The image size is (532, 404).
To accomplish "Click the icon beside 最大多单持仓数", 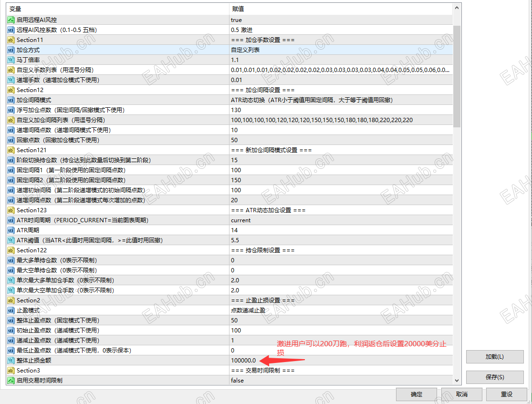I will (11, 260).
